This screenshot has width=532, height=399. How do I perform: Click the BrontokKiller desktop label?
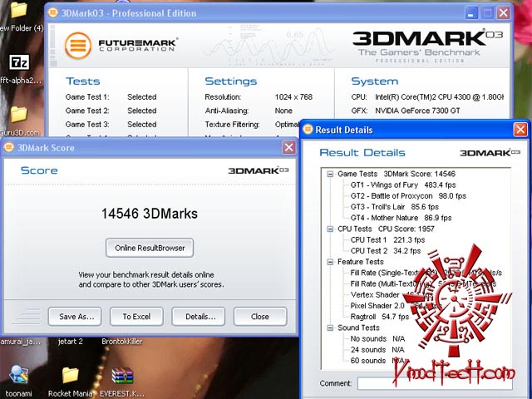click(x=122, y=342)
